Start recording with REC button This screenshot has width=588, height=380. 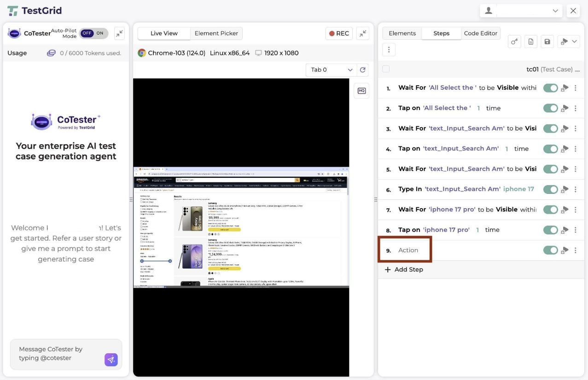click(x=339, y=33)
